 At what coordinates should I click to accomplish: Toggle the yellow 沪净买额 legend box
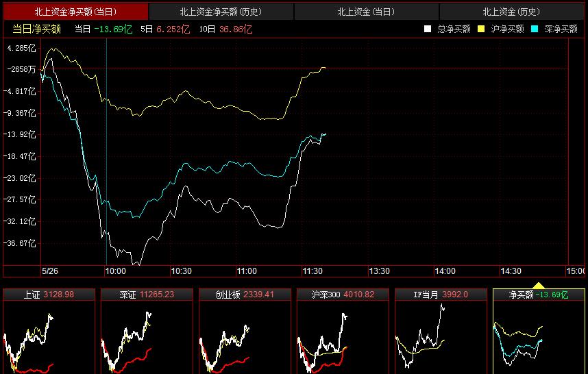coord(481,29)
